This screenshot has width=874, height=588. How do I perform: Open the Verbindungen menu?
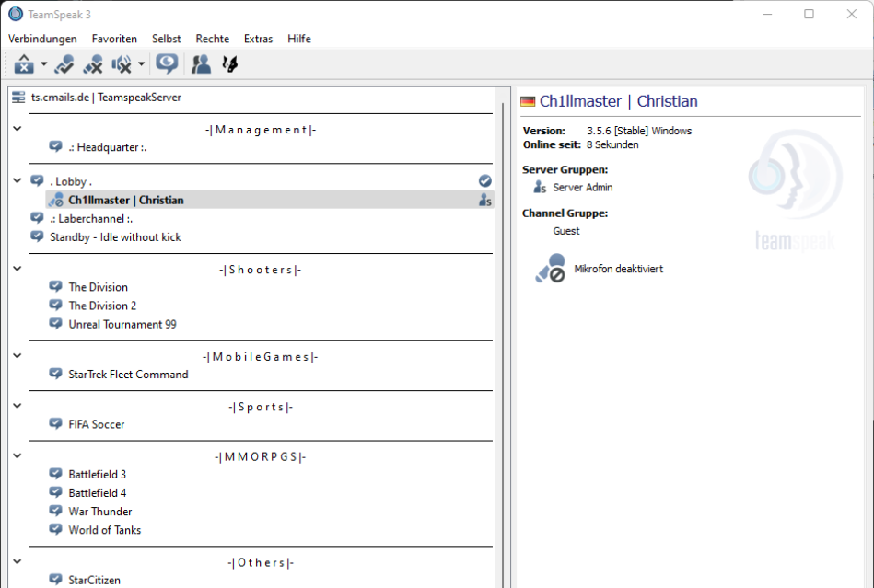(42, 39)
